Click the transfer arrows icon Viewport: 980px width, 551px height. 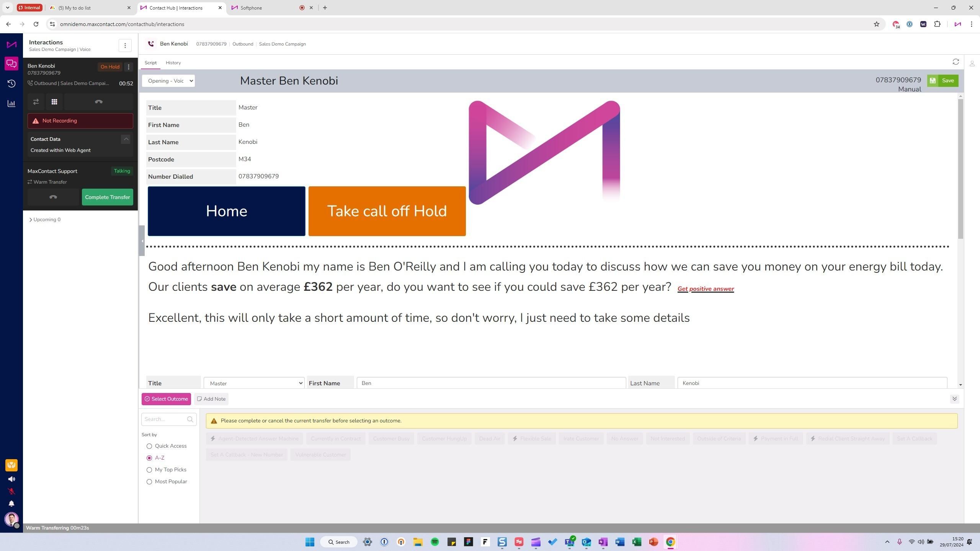click(36, 102)
